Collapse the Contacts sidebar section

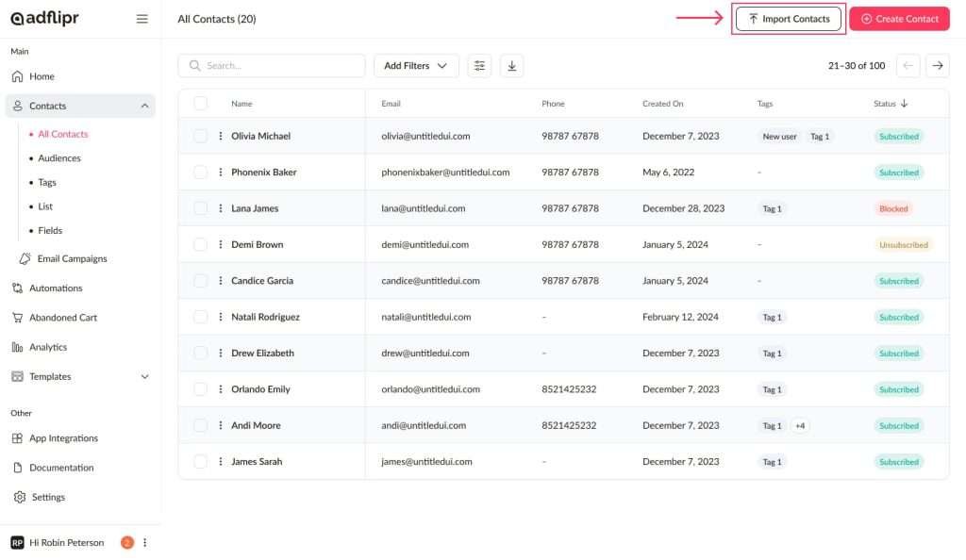click(x=144, y=107)
